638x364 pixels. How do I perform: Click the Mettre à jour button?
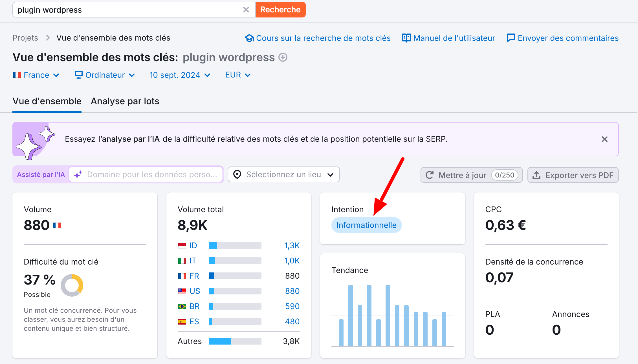(472, 175)
